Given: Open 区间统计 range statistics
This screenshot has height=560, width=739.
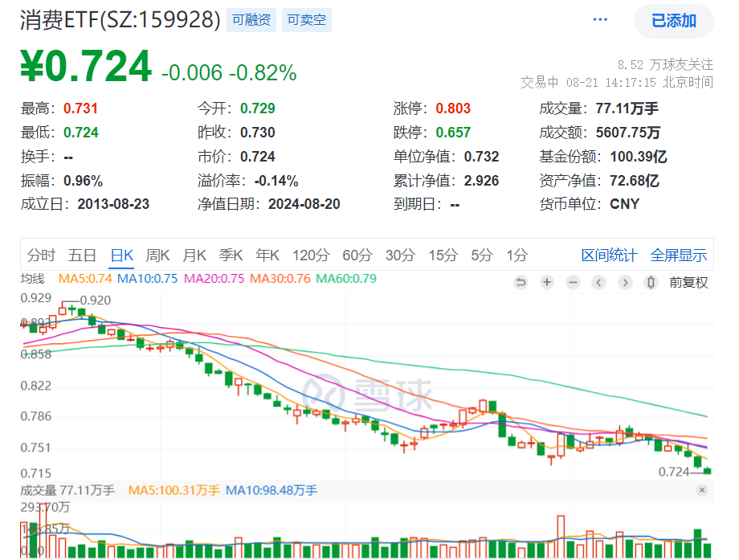Looking at the screenshot, I should point(609,255).
